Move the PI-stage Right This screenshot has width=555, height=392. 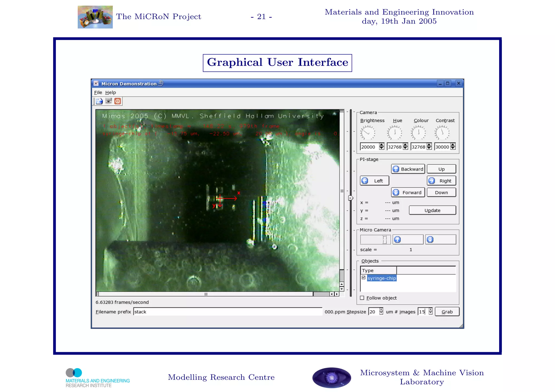(x=441, y=181)
